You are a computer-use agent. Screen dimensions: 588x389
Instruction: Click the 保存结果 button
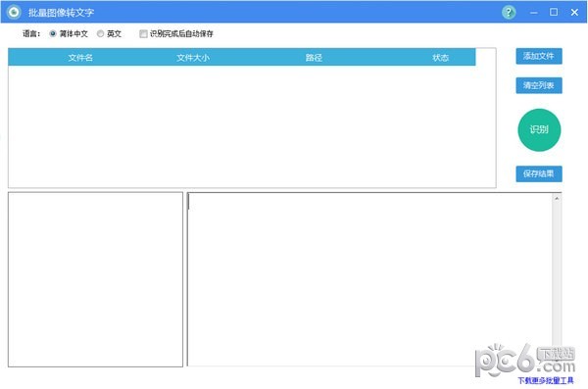coord(539,173)
